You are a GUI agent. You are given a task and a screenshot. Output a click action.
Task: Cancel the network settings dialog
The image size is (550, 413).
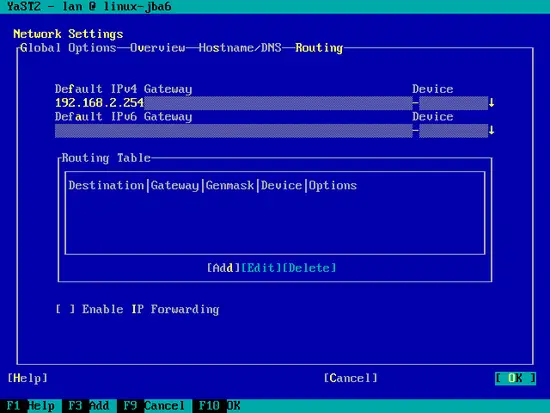pyautogui.click(x=350, y=378)
